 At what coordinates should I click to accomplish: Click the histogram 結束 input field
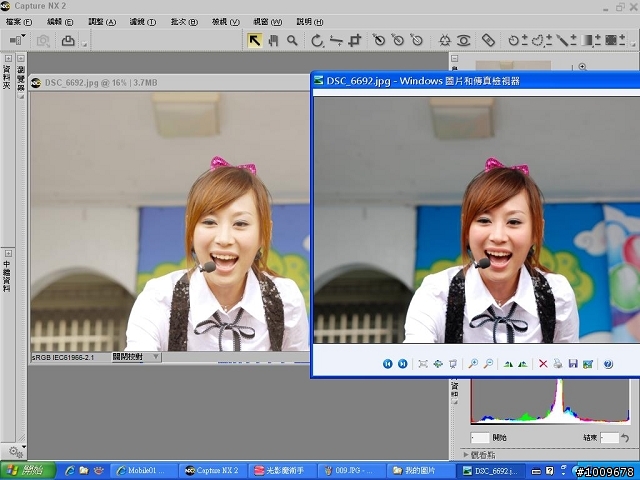click(610, 438)
